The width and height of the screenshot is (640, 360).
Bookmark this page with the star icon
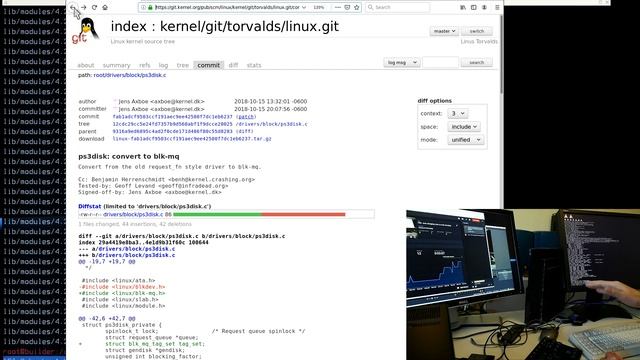[356, 7]
